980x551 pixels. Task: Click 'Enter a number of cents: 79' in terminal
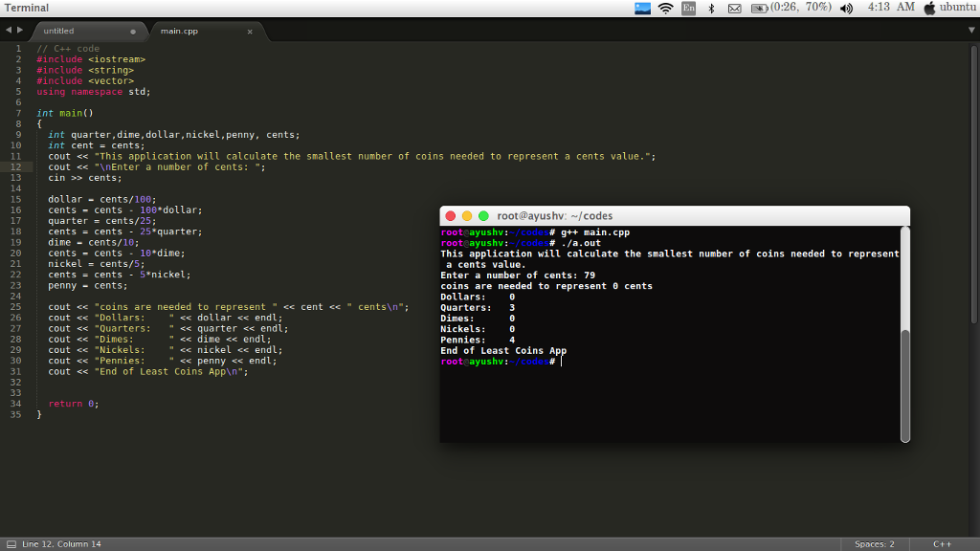tap(518, 275)
